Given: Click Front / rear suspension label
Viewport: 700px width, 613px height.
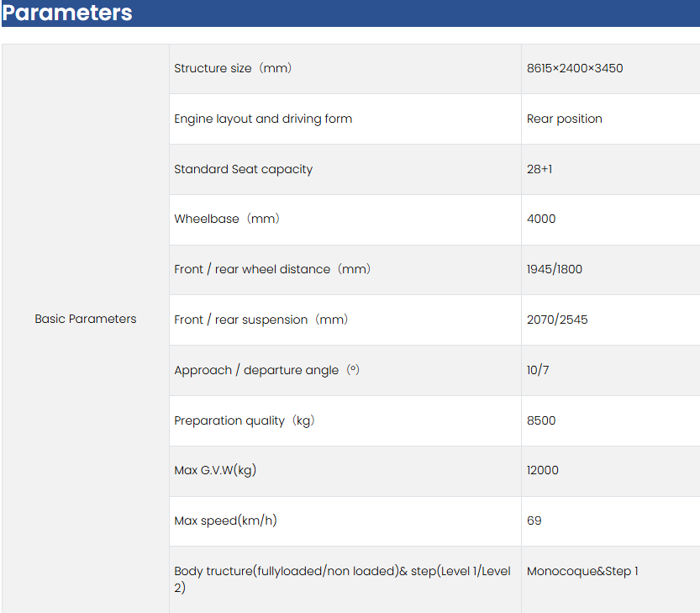Looking at the screenshot, I should [261, 320].
